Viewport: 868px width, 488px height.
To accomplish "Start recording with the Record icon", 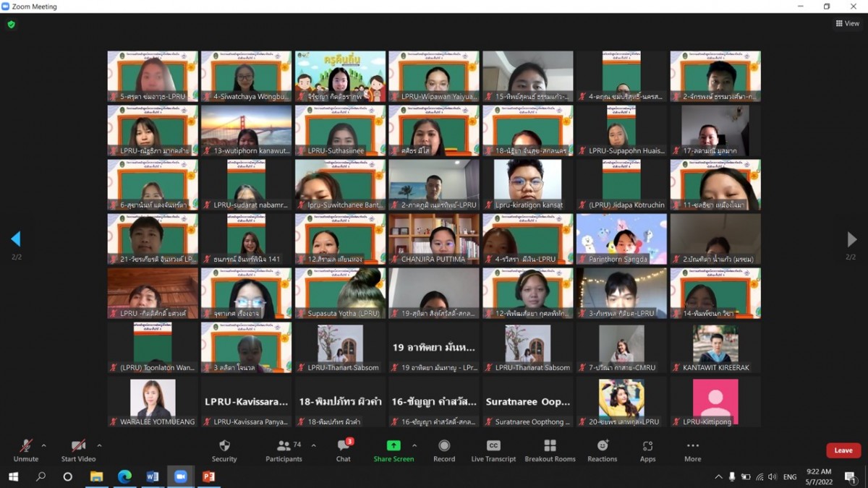I will pos(444,446).
